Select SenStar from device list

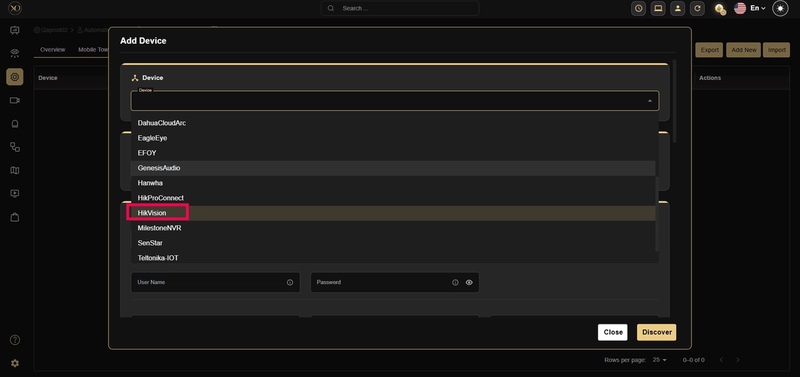(x=393, y=243)
